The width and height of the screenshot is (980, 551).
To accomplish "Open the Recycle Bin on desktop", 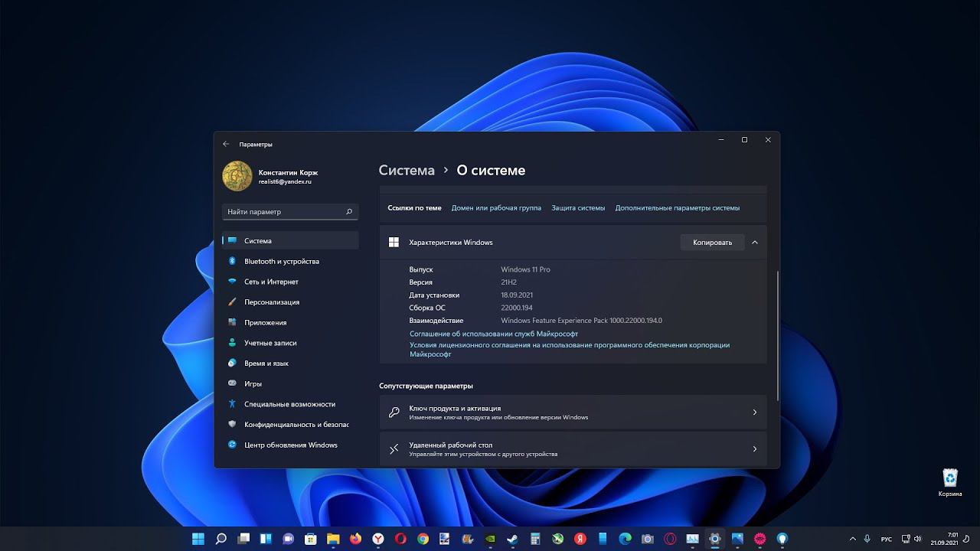I will click(950, 483).
